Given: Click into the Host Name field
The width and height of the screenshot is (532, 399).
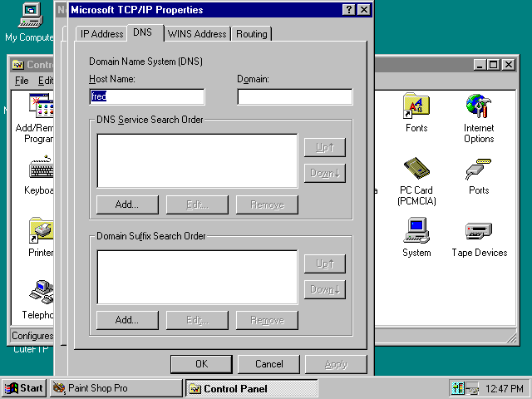Looking at the screenshot, I should (147, 96).
